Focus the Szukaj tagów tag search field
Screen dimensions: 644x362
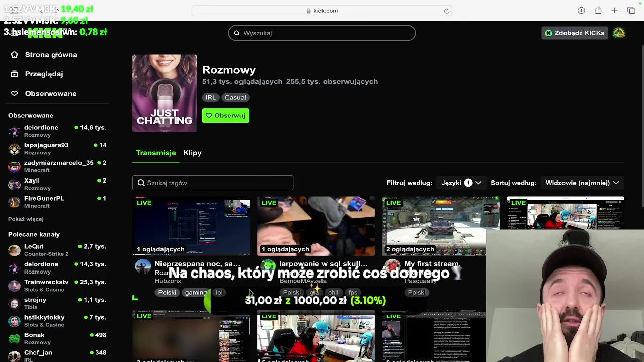(213, 183)
